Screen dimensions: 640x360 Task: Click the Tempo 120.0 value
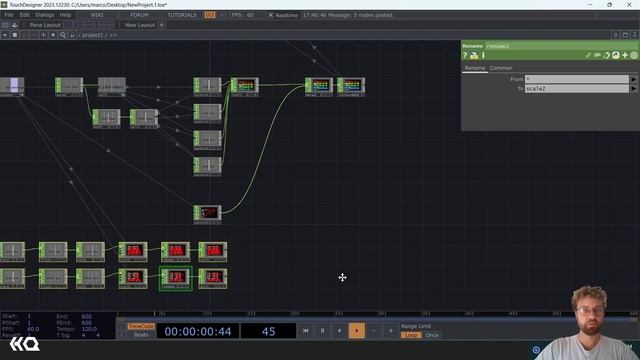(x=89, y=329)
